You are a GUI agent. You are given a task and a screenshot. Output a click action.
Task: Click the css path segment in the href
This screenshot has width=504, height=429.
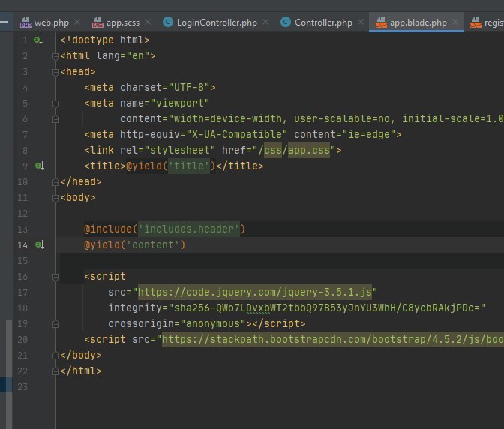272,151
